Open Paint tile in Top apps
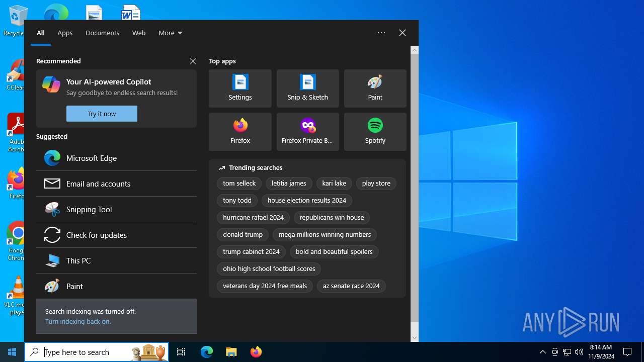Screen dimensions: 644x362 tap(375, 88)
